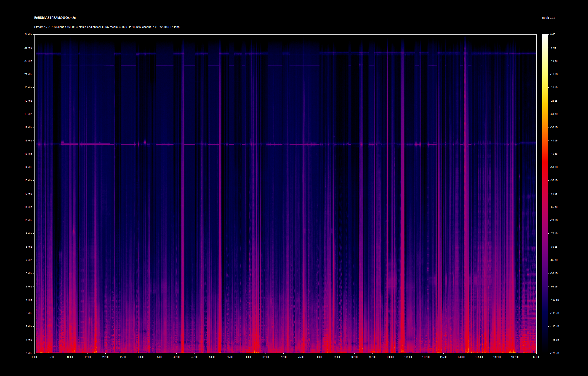This screenshot has height=376, width=588.
Task: Click the yellow region of the dB color bar
Action: (545, 83)
